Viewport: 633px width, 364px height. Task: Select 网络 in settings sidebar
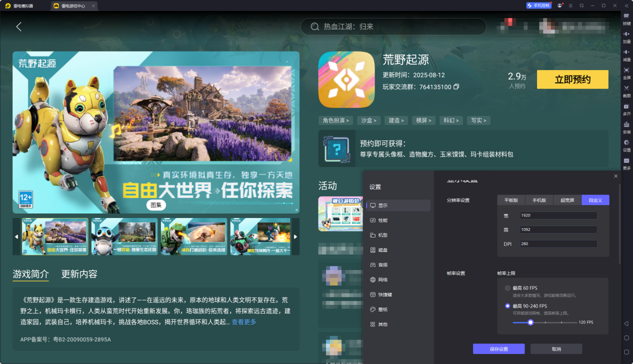point(398,279)
